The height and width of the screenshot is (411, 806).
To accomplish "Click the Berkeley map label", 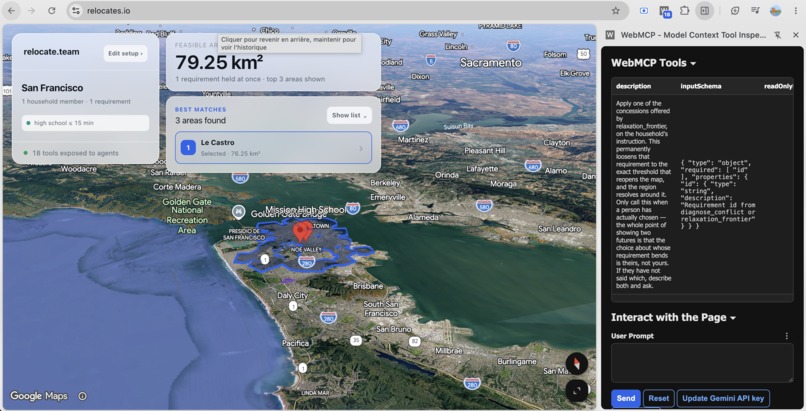I will pos(385,183).
